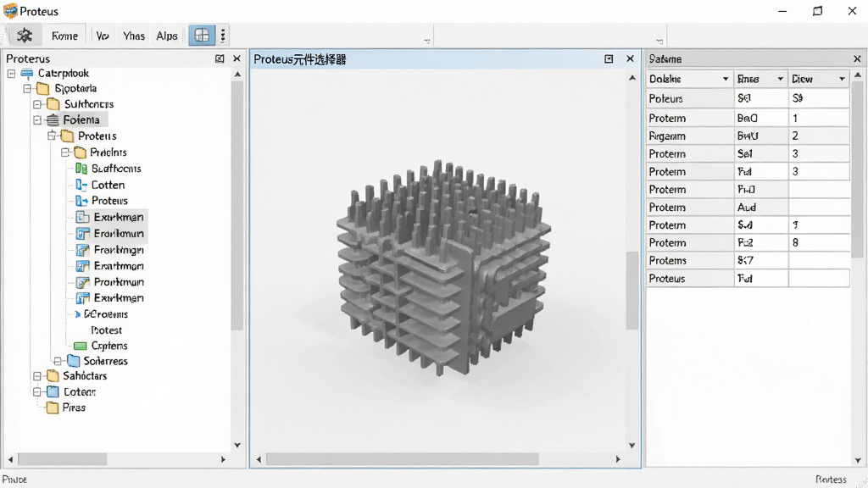Pop out the Proterus tree panel
Image resolution: width=868 pixels, height=488 pixels.
pos(220,58)
